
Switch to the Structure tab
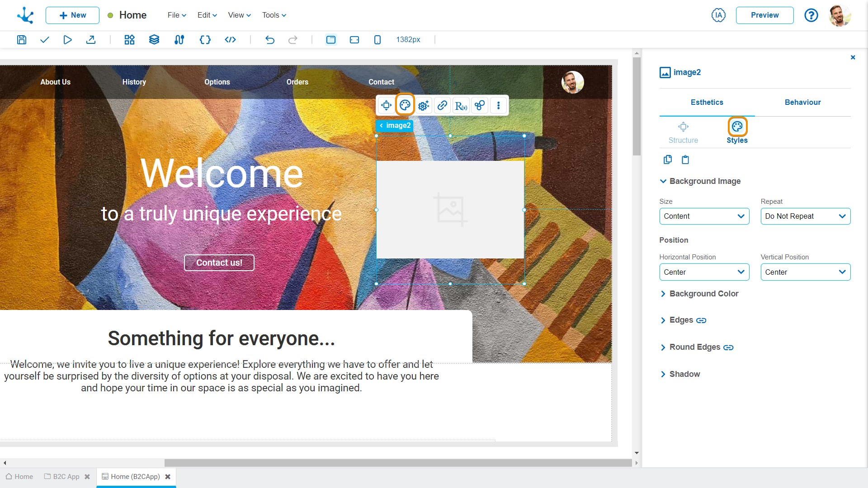tap(683, 131)
